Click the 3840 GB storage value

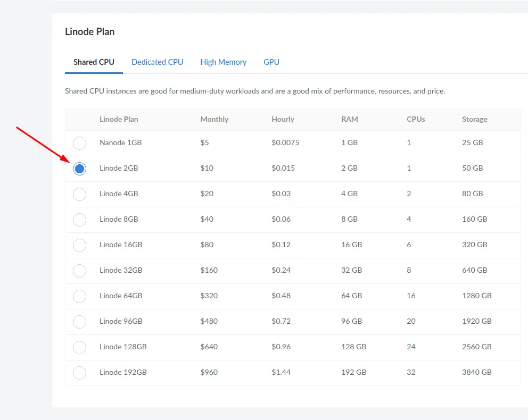tap(477, 373)
